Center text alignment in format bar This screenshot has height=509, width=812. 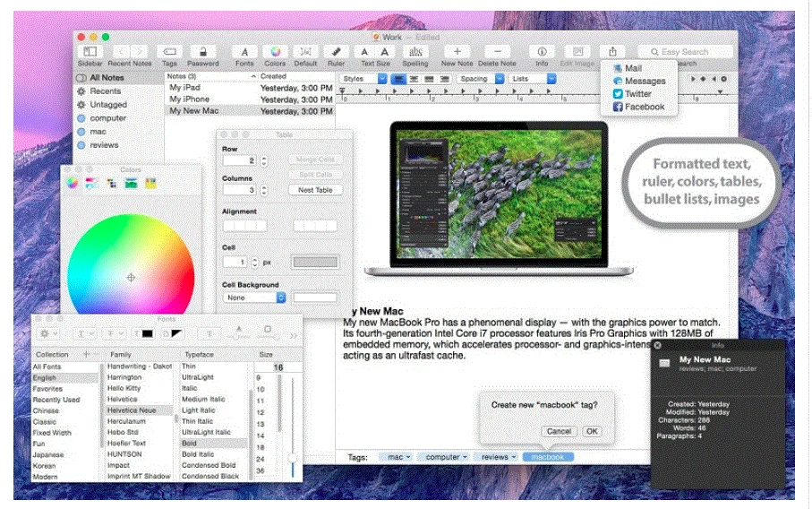point(414,79)
